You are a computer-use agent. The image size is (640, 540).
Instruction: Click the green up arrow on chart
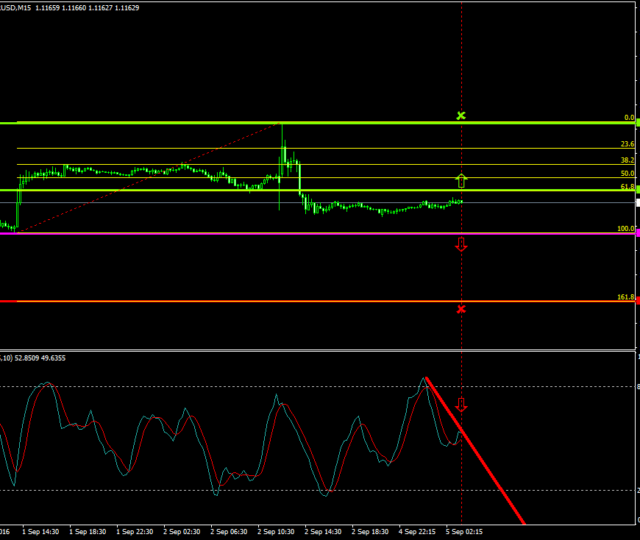coord(461,181)
